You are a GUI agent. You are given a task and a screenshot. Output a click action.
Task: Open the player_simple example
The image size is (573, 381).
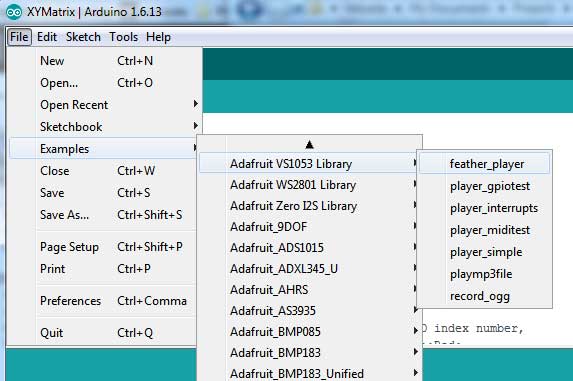click(x=485, y=252)
